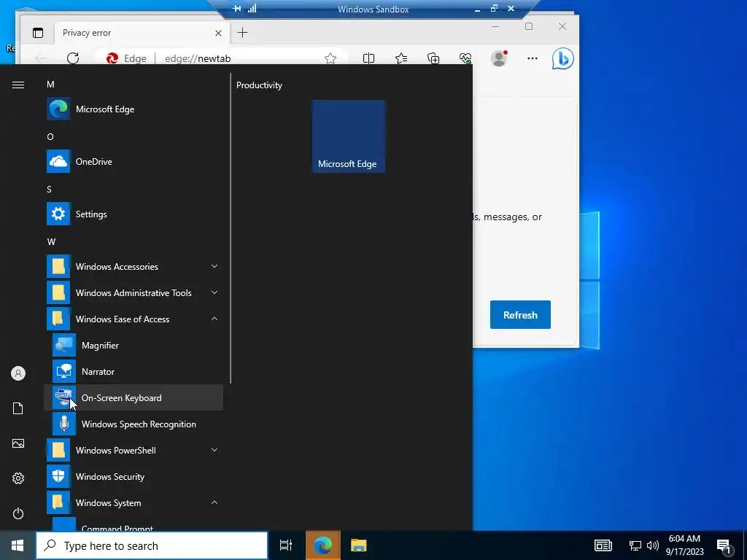Open a new tab in Edge
Screen dimensions: 747x560
coord(242,33)
